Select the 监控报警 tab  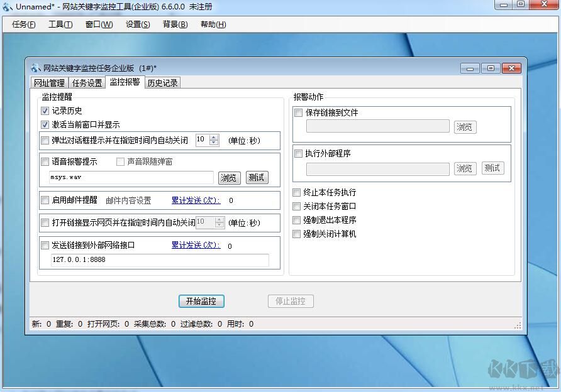click(125, 82)
